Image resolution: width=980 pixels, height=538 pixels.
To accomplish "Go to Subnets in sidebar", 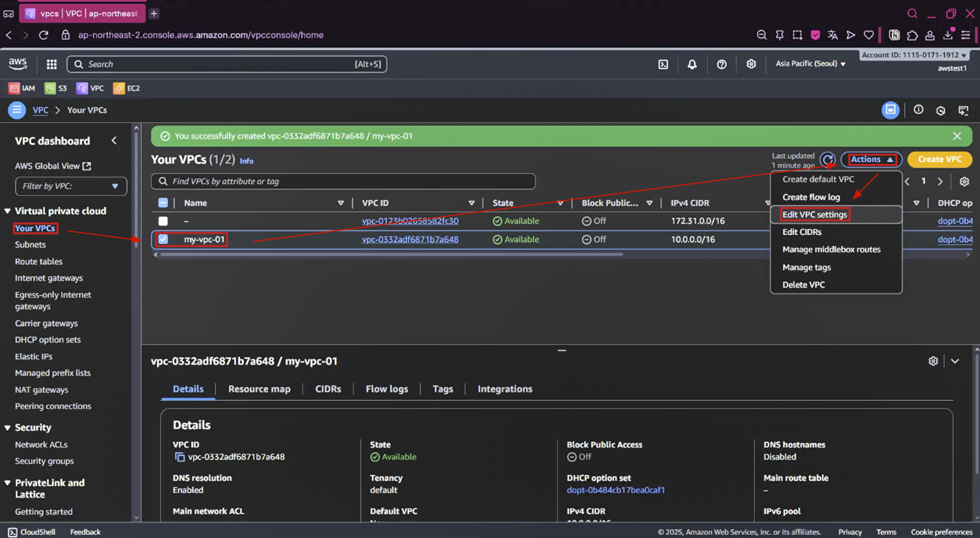I will 31,245.
